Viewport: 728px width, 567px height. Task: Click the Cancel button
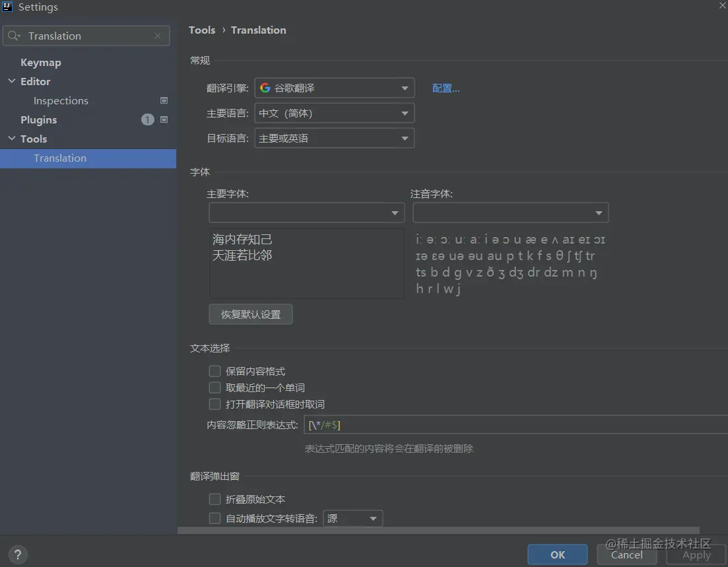click(x=627, y=554)
